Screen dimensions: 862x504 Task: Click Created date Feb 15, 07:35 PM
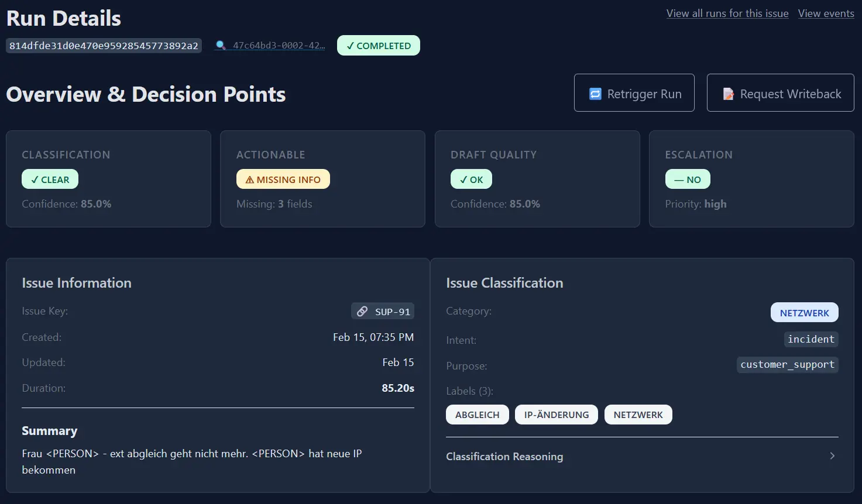(x=373, y=337)
